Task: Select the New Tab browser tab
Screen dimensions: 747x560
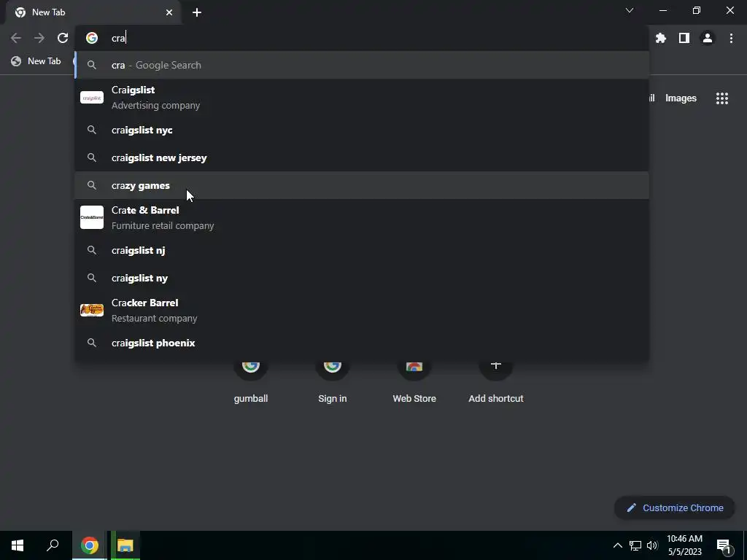Action: coord(93,12)
